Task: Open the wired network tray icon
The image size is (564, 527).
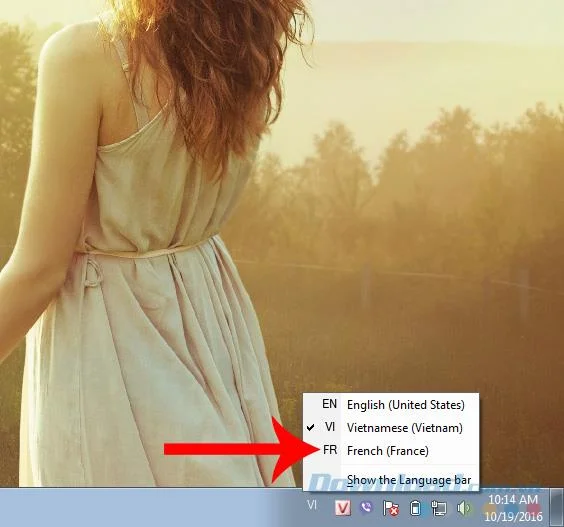Action: (x=439, y=508)
